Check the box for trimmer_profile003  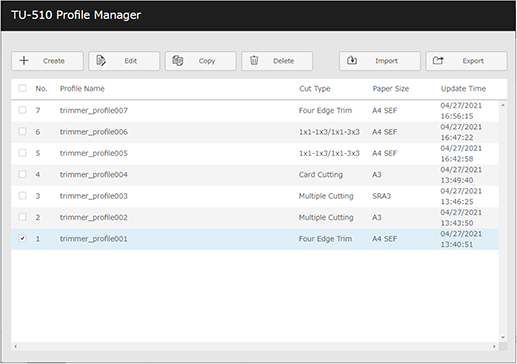[22, 195]
